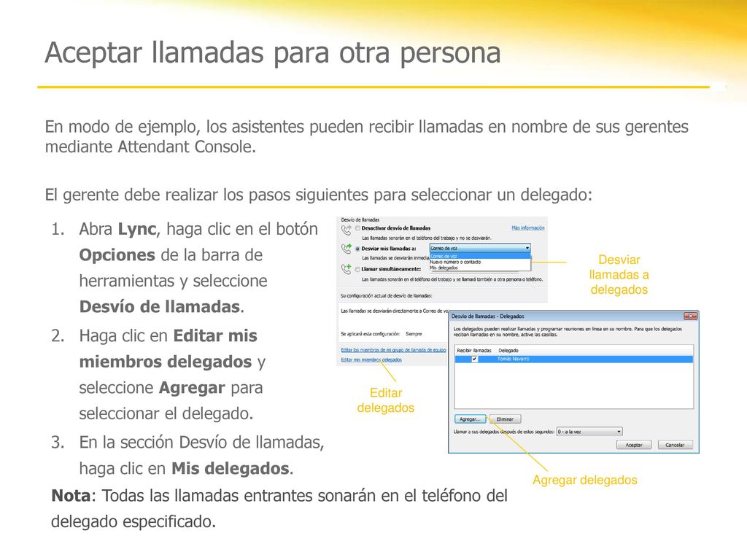Screen dimensions: 747x560
Task: Click the Siempre setting value
Action: [414, 334]
